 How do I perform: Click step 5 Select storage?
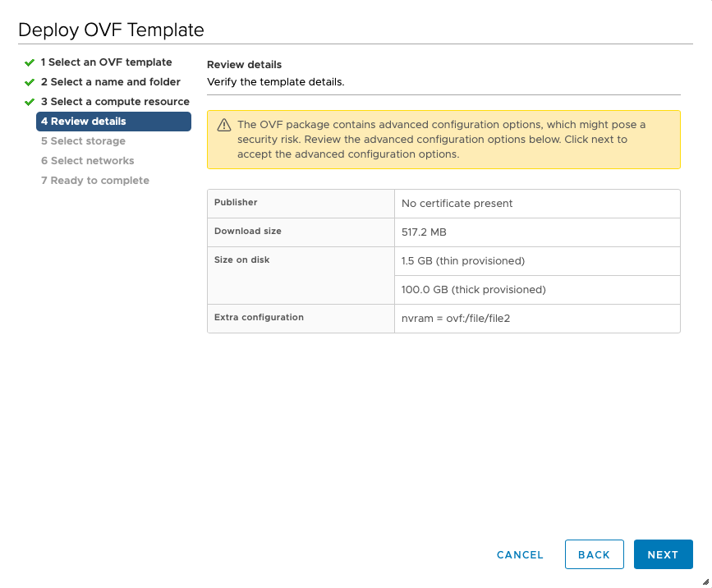(83, 141)
